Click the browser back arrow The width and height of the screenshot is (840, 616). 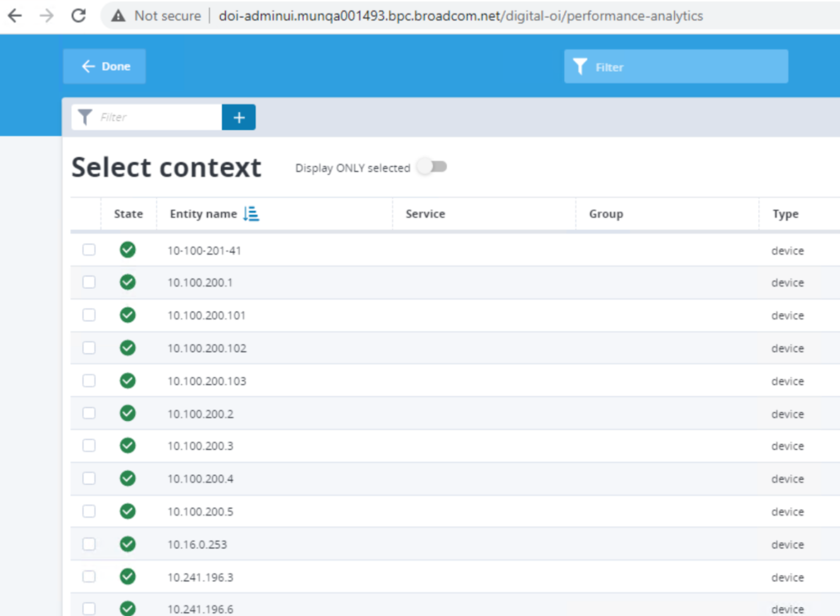click(15, 16)
